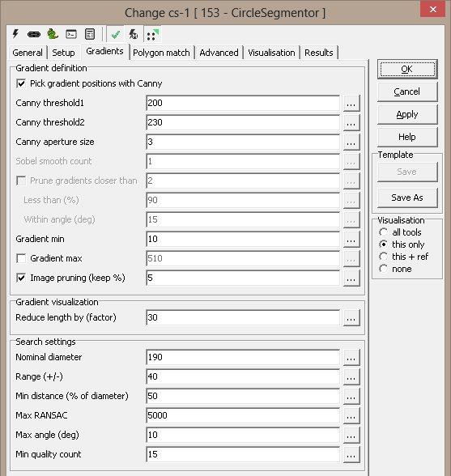Switch to the Polygon match tab
Viewport: 451px width, 476px height.
coord(161,53)
